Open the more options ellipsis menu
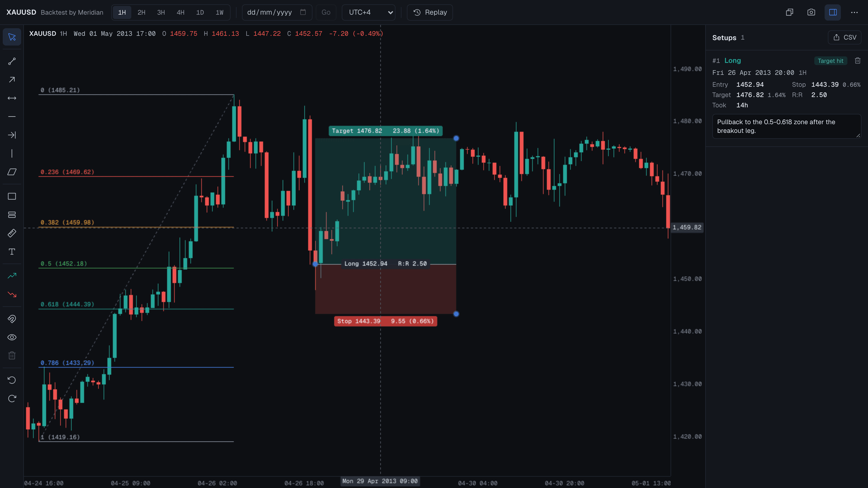868x488 pixels. pos(854,12)
